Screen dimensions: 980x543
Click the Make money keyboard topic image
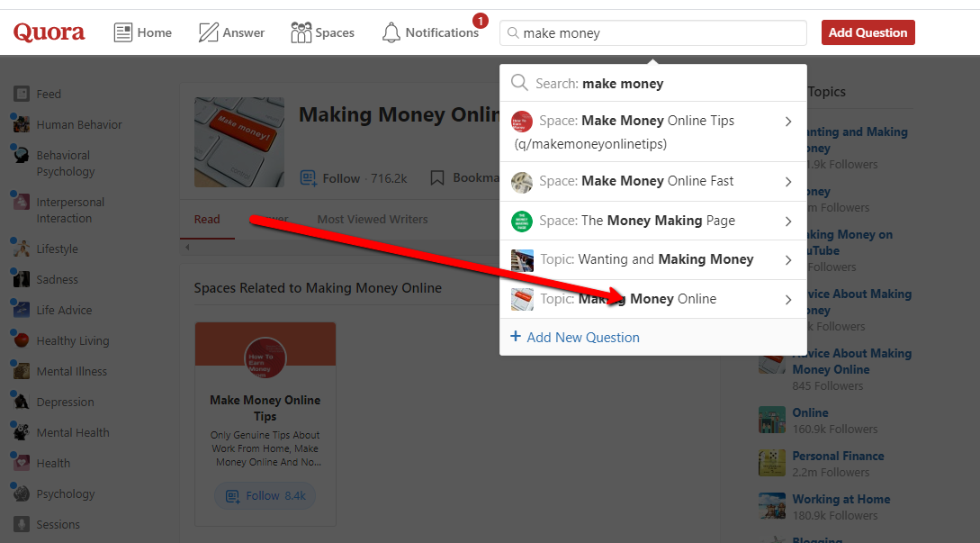tap(238, 142)
